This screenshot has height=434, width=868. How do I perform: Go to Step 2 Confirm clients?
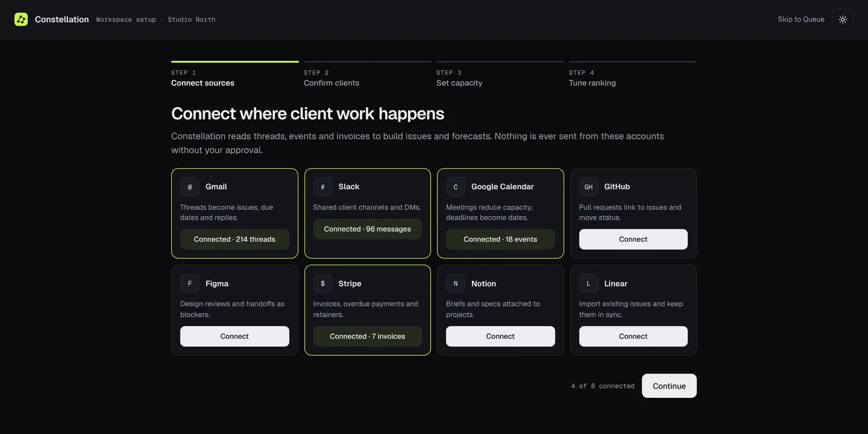pyautogui.click(x=367, y=75)
